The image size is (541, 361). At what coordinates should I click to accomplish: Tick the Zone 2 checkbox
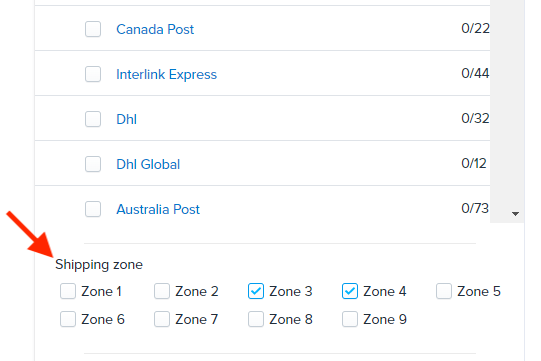[x=162, y=291]
